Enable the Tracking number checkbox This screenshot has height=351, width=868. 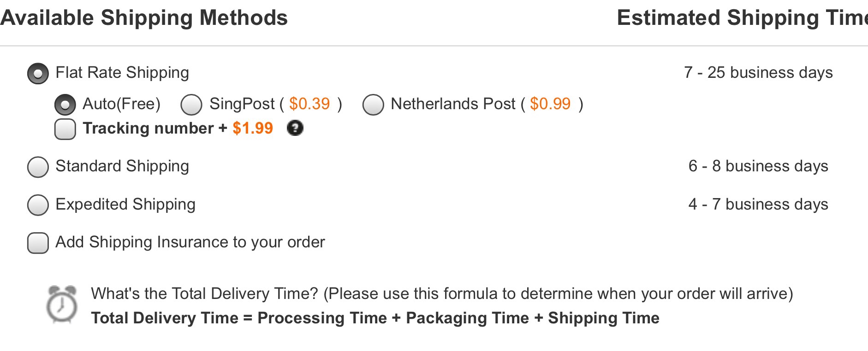coord(65,129)
